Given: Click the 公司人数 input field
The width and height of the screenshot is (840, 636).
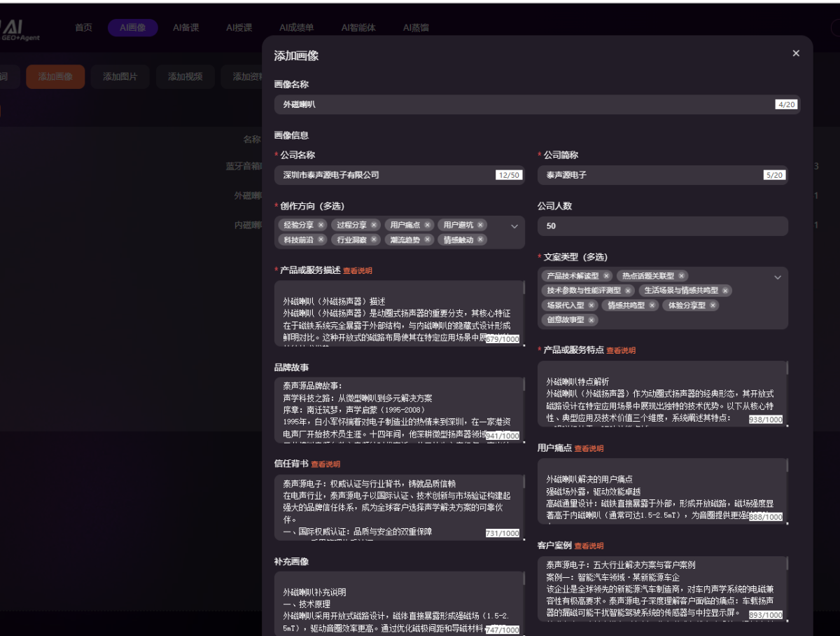Looking at the screenshot, I should 662,226.
